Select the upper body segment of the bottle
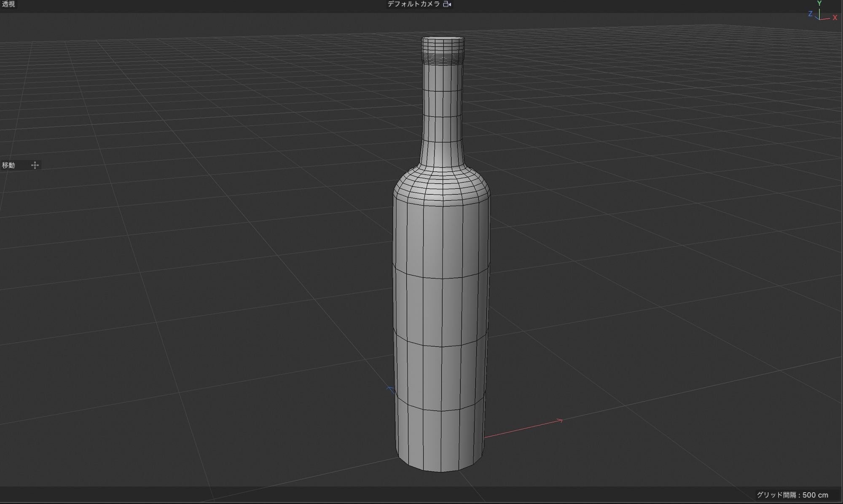This screenshot has width=843, height=504. tap(442, 240)
